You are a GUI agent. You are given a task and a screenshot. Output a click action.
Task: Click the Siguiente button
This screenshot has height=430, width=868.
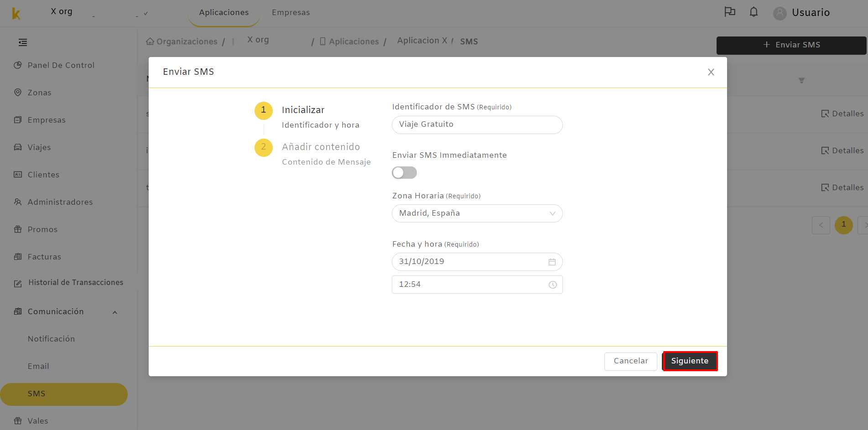(x=690, y=361)
